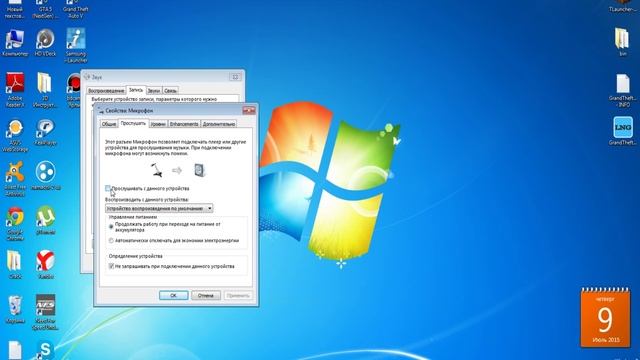Viewport: 640px width, 360px height.
Task: Click the orange calendar gadget
Action: 605,318
